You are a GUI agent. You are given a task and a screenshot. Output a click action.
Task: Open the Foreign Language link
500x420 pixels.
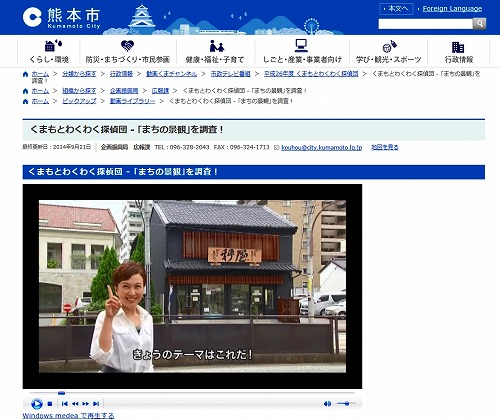coord(452,9)
